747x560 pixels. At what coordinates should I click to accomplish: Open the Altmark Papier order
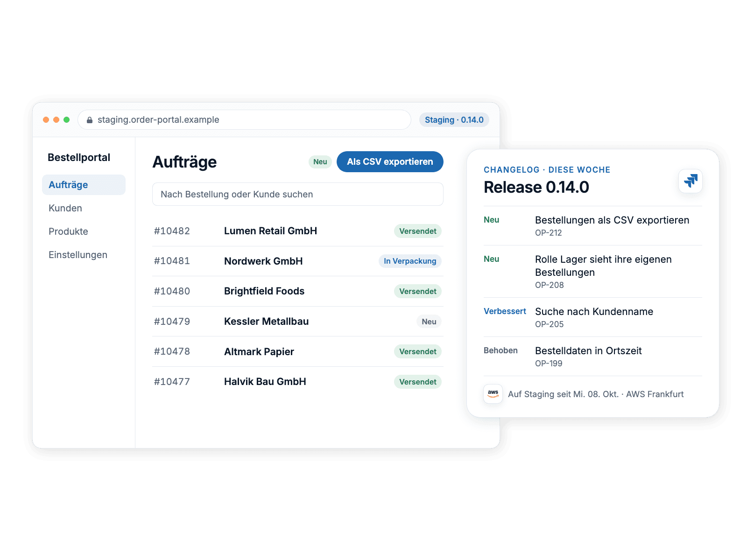(259, 352)
